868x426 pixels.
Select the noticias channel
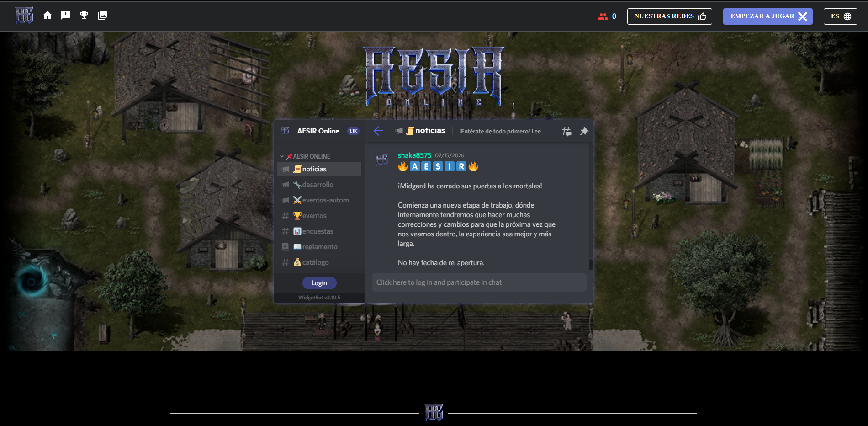click(319, 169)
